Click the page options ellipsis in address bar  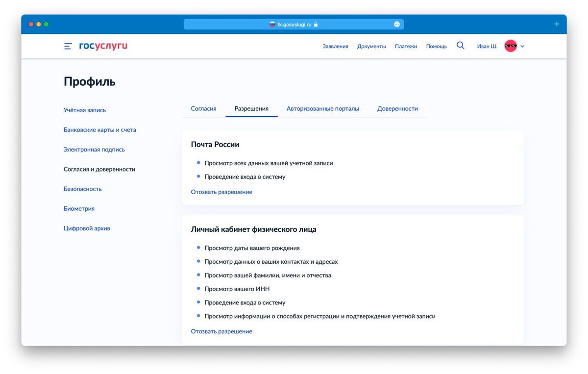coord(397,24)
